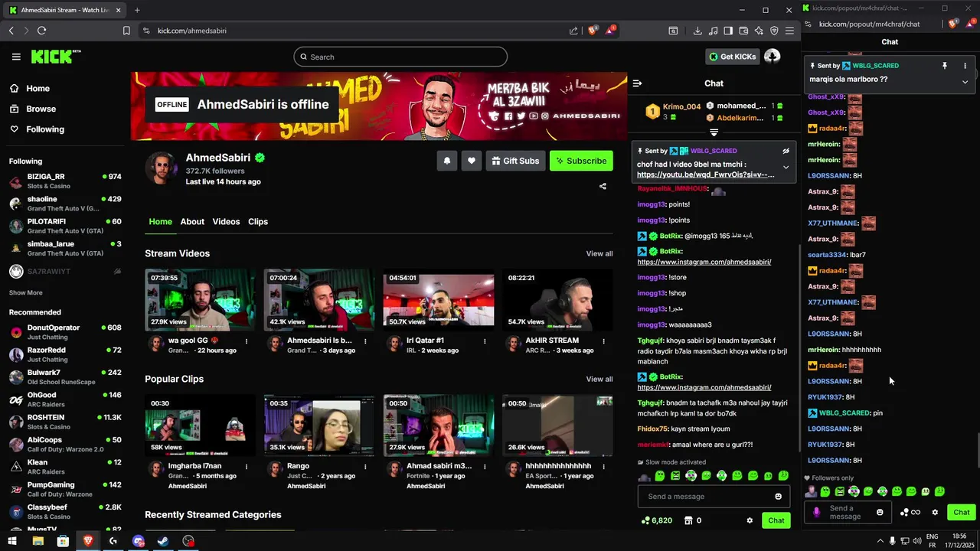
Task: Switch to the About tab
Action: pyautogui.click(x=192, y=222)
